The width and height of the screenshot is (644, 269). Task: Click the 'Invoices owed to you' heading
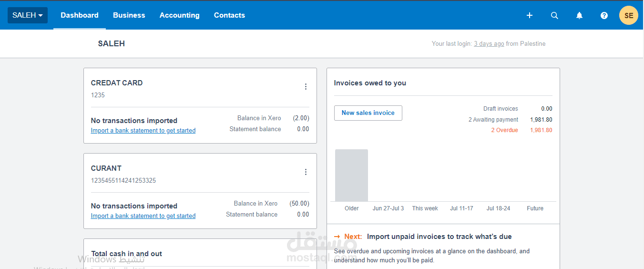pos(370,83)
